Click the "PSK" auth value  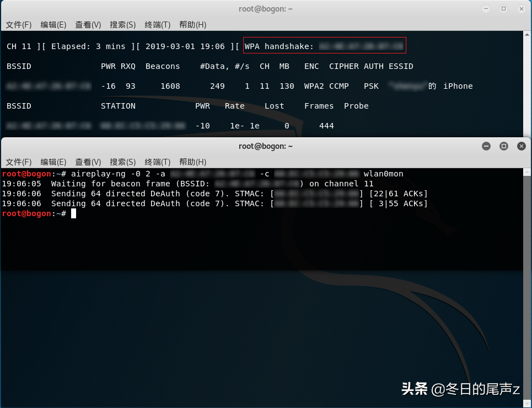coord(371,86)
